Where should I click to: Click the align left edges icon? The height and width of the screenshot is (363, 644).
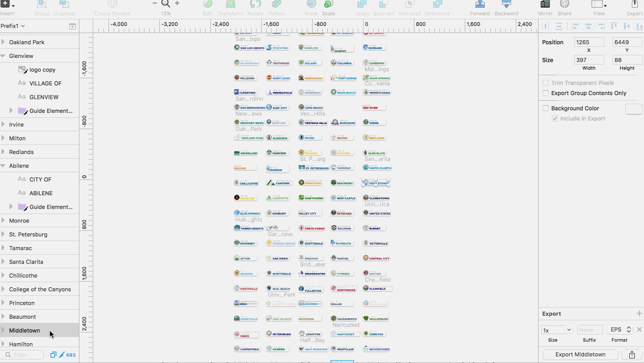pos(575,26)
